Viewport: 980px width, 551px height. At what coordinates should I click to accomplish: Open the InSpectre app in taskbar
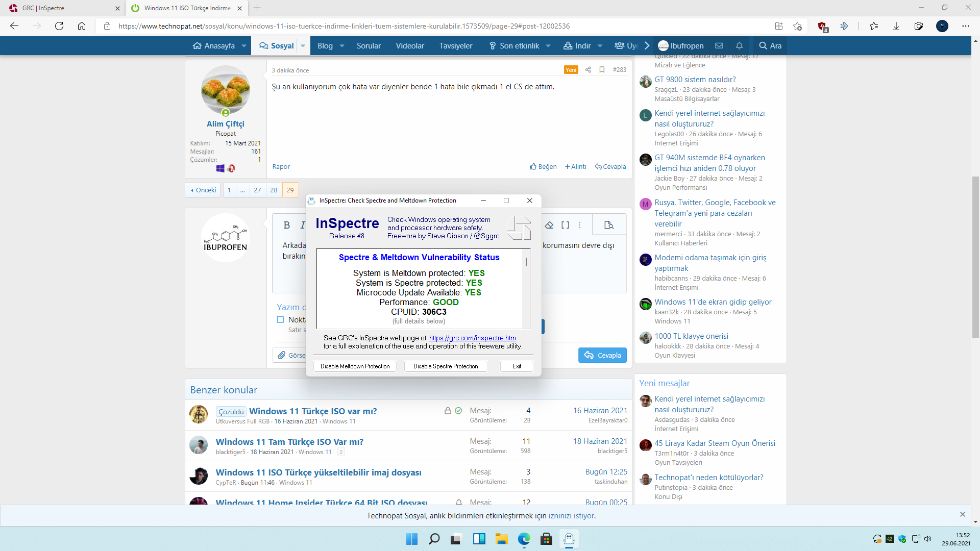[x=569, y=539]
